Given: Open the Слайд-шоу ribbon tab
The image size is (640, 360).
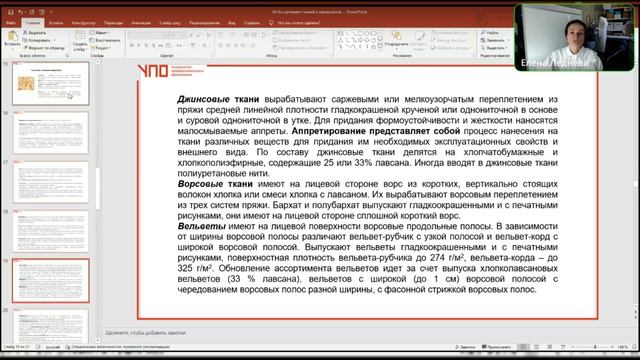Looking at the screenshot, I should tap(170, 23).
